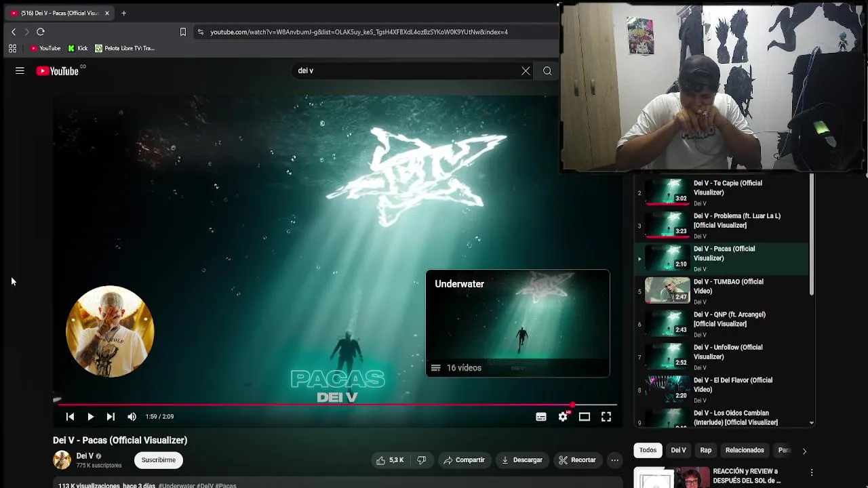Enter fullscreen mode
The height and width of the screenshot is (488, 868).
click(x=606, y=417)
